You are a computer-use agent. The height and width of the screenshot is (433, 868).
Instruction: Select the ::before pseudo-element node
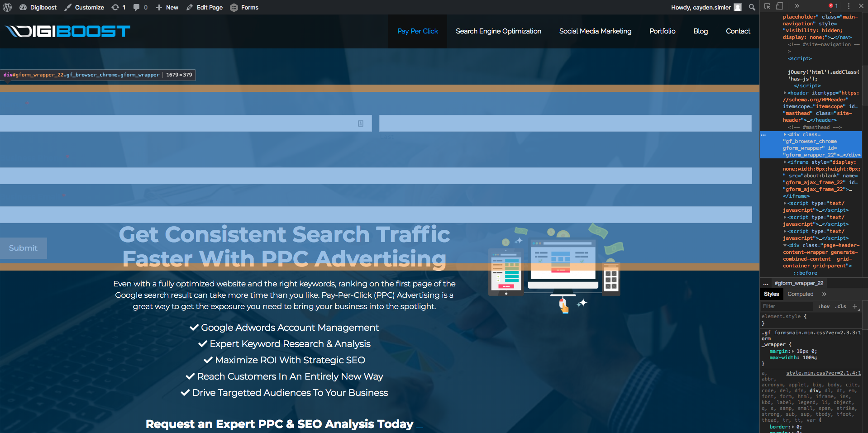coord(805,273)
